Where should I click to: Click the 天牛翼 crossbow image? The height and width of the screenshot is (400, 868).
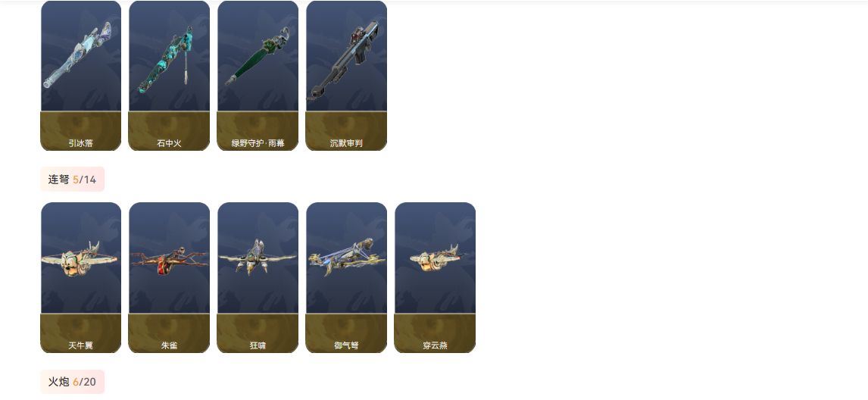[81, 258]
